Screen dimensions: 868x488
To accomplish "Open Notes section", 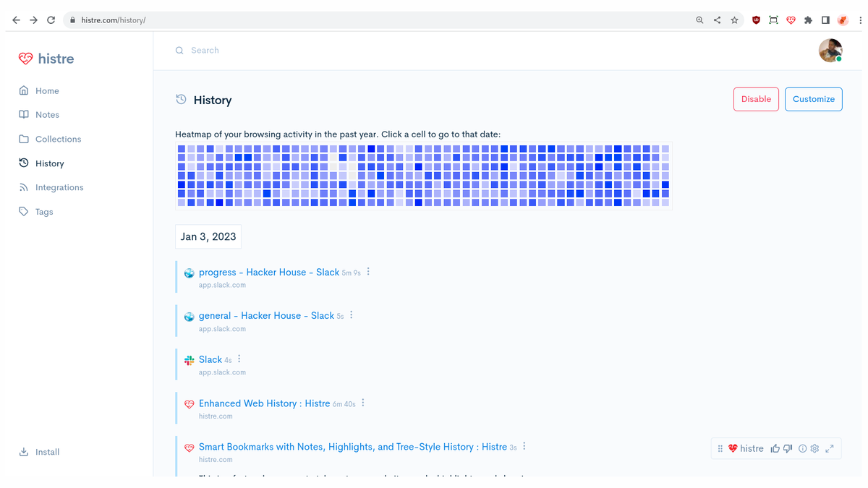I will (x=47, y=114).
